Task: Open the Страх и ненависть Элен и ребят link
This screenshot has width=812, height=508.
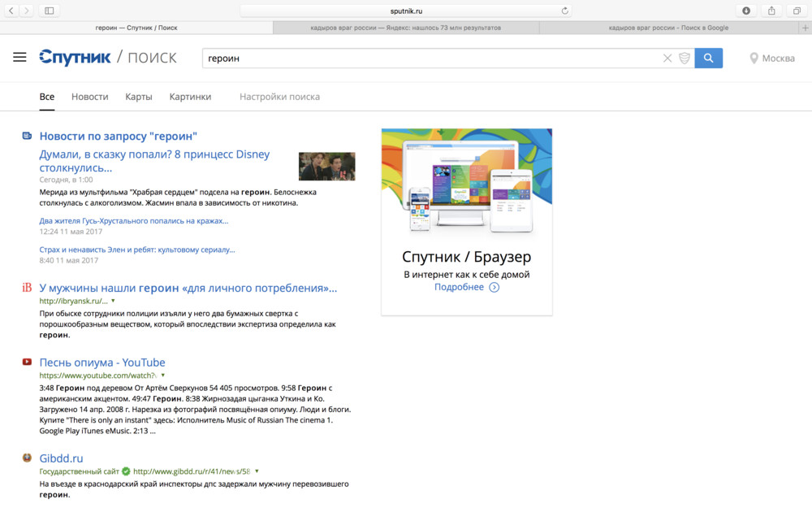Action: point(137,250)
